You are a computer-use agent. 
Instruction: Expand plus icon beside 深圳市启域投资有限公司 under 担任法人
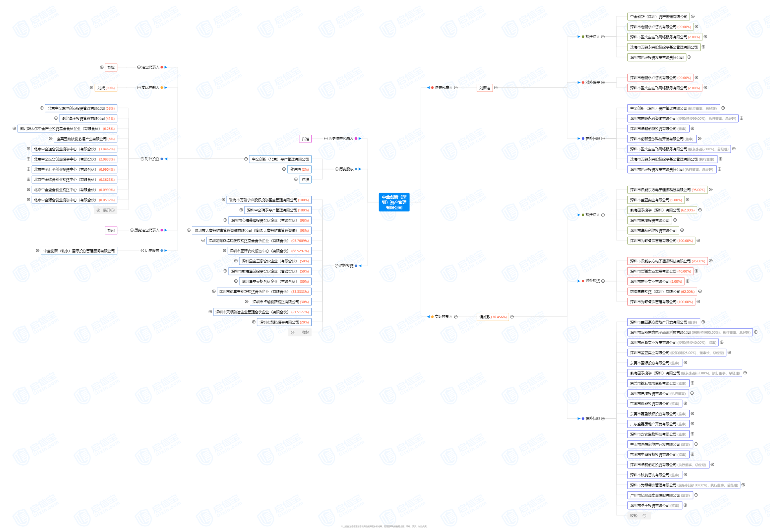pos(675,220)
